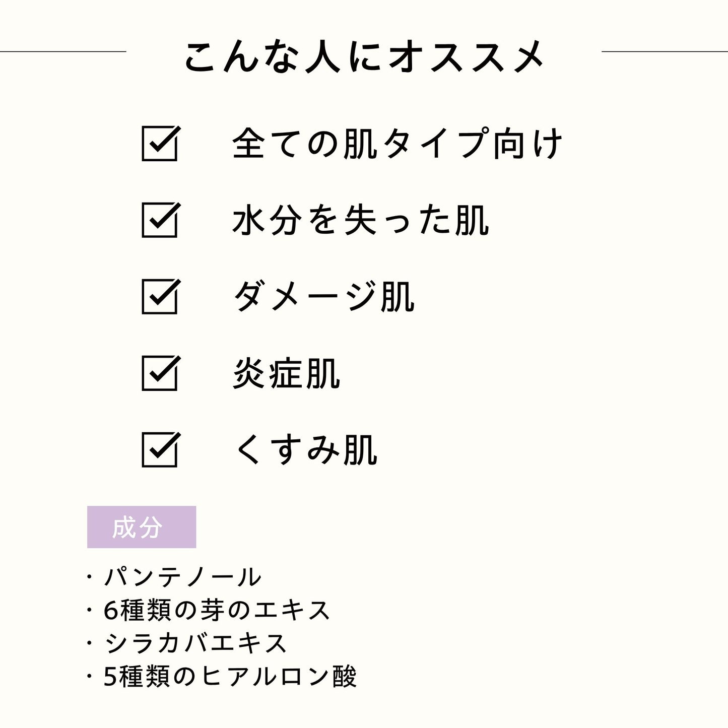
Task: Click the 5種類のヒアルロン酸 ingredient
Action: (230, 677)
